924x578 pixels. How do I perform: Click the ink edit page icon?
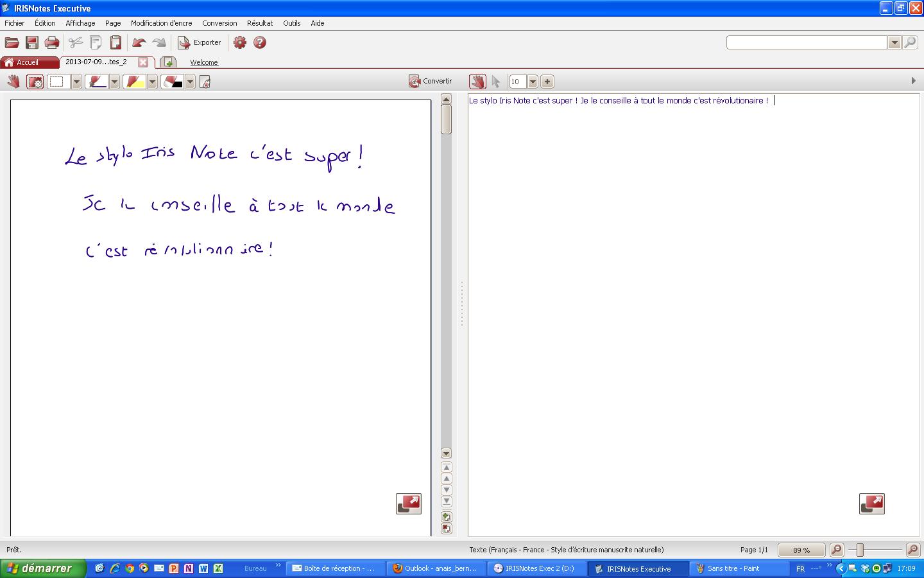coord(205,82)
